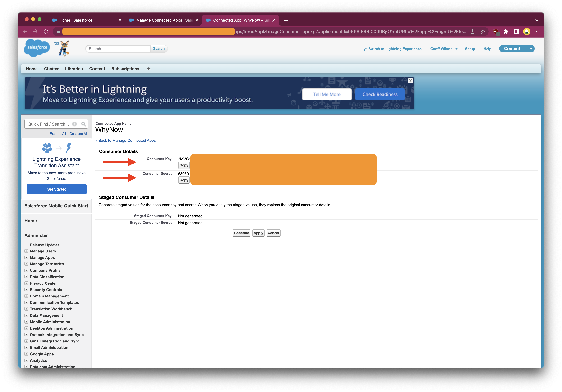Open the tab search chevron
The image size is (562, 392).
pos(537,20)
